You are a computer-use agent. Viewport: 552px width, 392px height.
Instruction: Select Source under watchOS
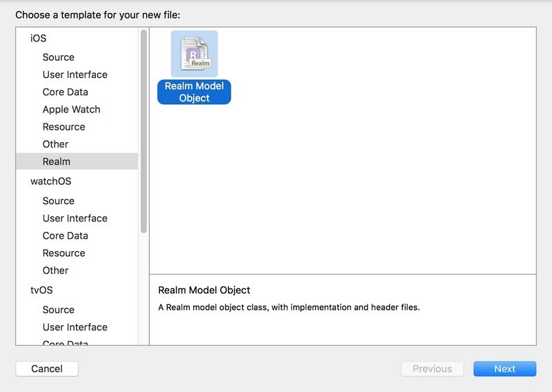[59, 201]
